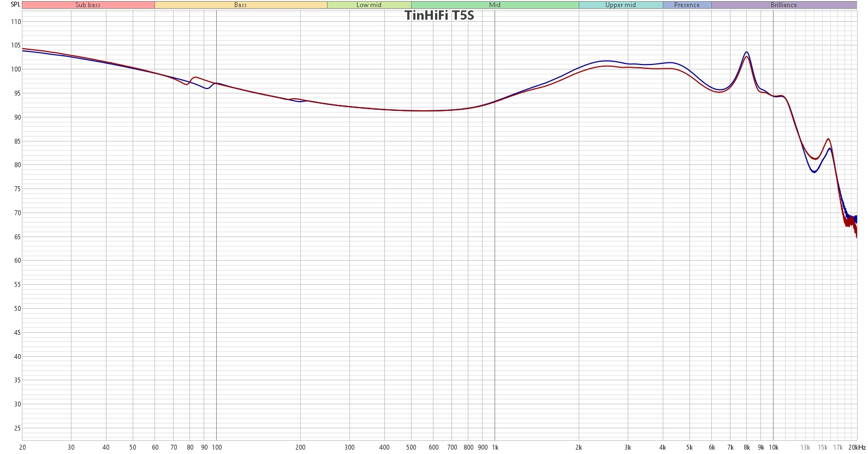Select the Mid frequency band label

[x=495, y=5]
